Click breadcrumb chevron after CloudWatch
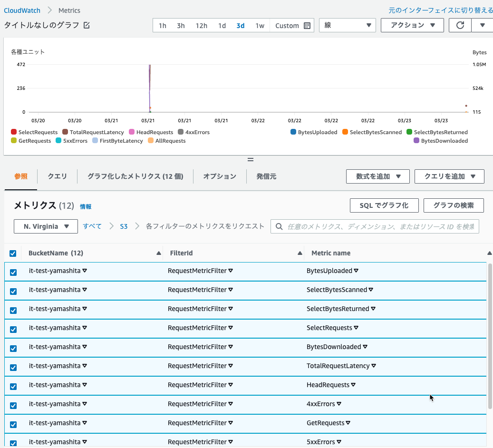 point(49,10)
